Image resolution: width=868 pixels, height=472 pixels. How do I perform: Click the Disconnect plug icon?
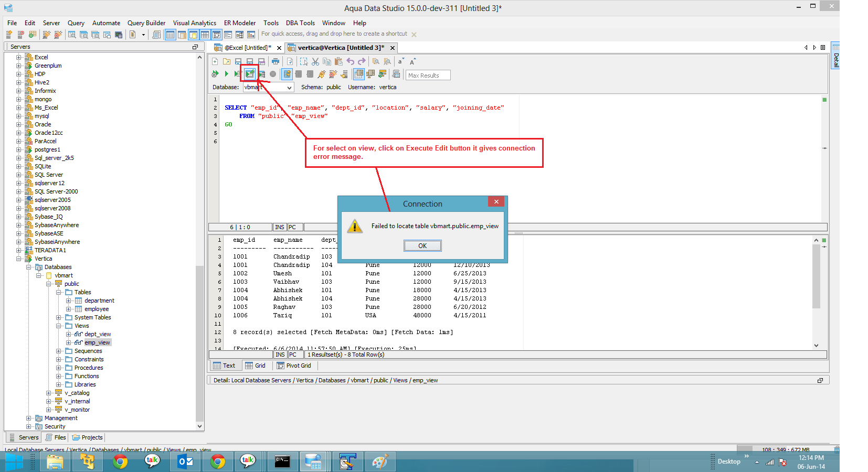[333, 74]
